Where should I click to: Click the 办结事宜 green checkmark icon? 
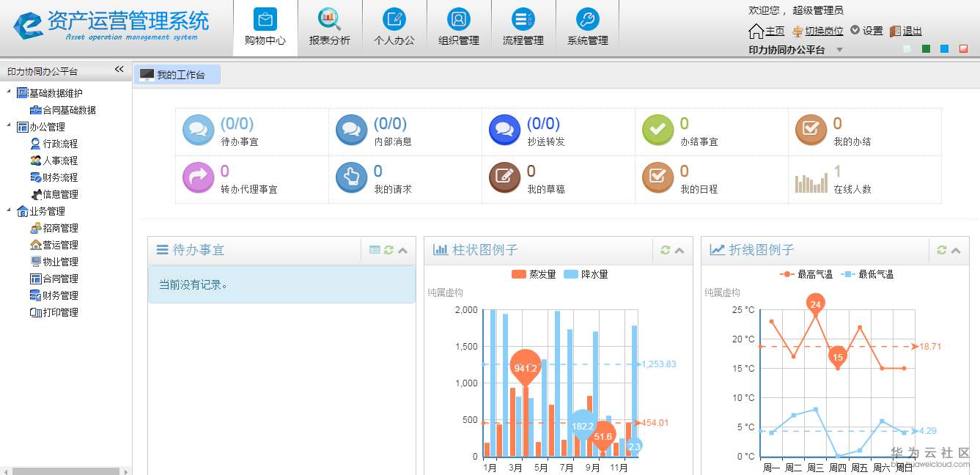(x=658, y=130)
